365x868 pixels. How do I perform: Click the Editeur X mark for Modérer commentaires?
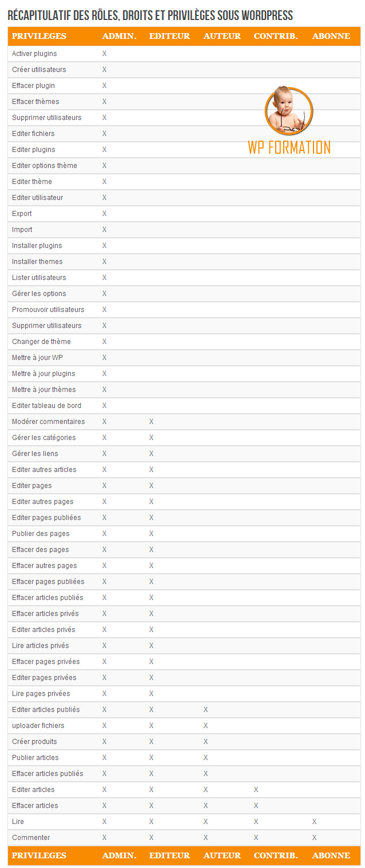(x=152, y=422)
